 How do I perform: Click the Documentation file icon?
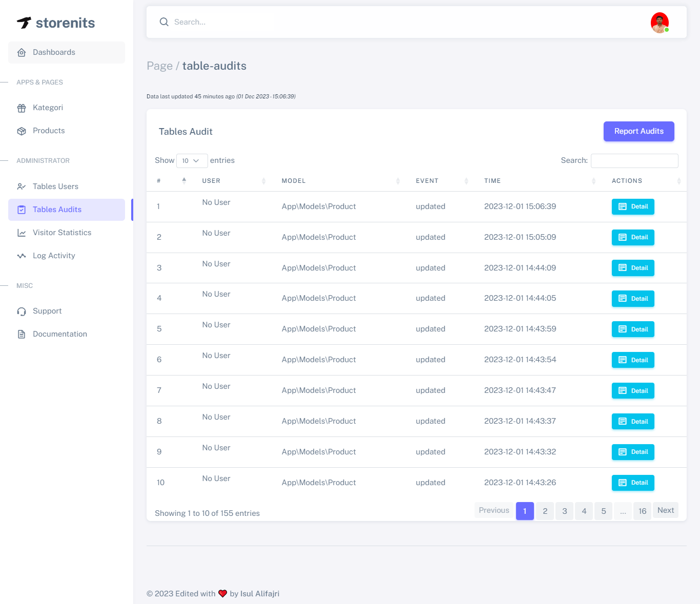tap(22, 335)
